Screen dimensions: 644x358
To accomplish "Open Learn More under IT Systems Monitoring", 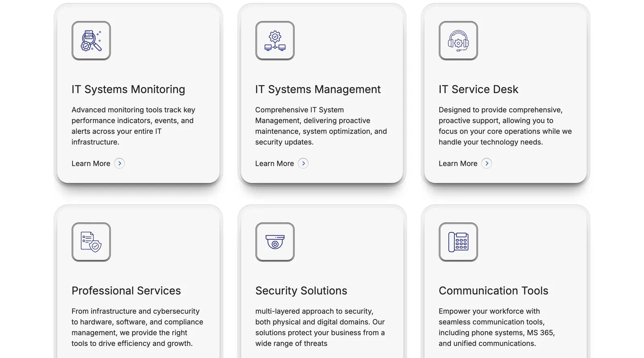I will pos(91,163).
